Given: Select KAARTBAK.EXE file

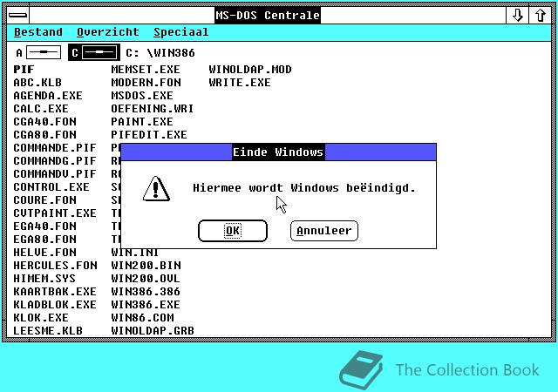Looking at the screenshot, I should [55, 292].
